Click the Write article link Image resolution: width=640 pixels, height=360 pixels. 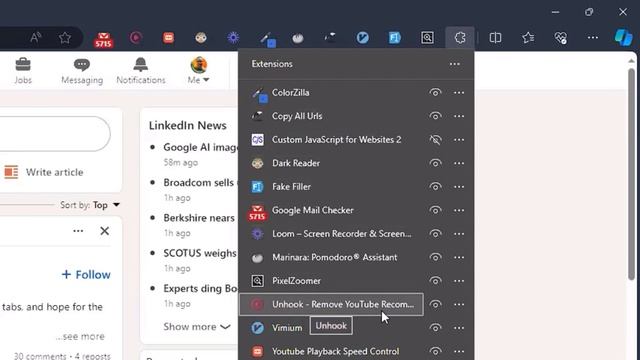click(x=54, y=172)
